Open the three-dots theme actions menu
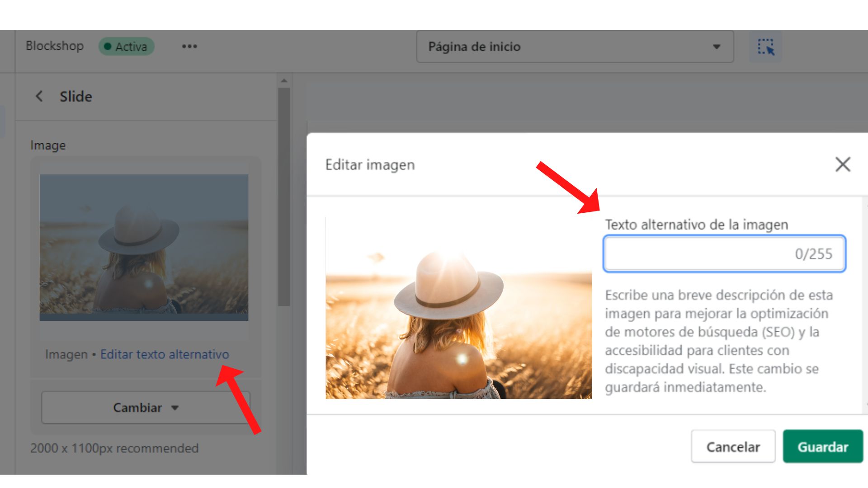Image resolution: width=868 pixels, height=488 pixels. [x=189, y=47]
